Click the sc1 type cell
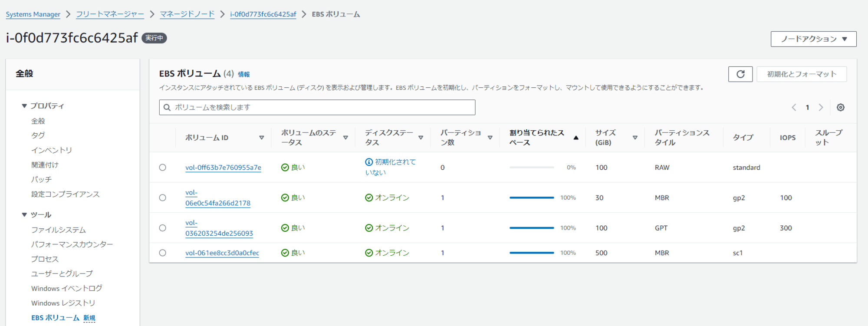 738,253
